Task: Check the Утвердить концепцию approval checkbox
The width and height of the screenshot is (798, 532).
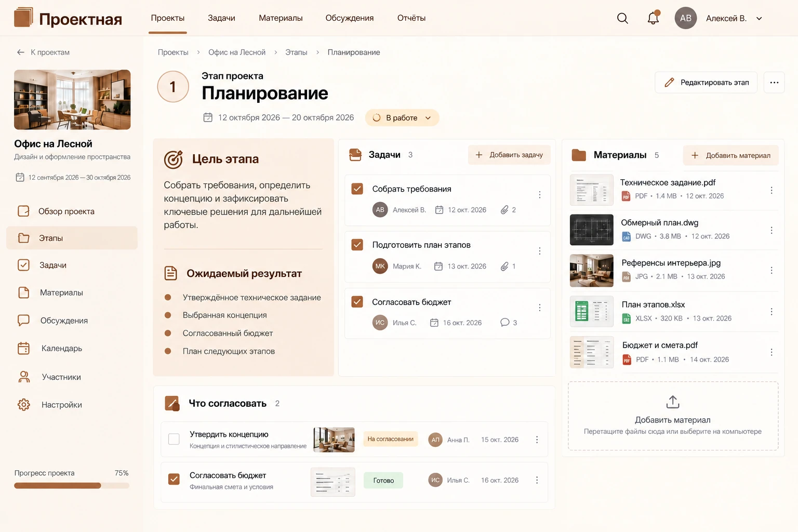Action: pos(174,439)
